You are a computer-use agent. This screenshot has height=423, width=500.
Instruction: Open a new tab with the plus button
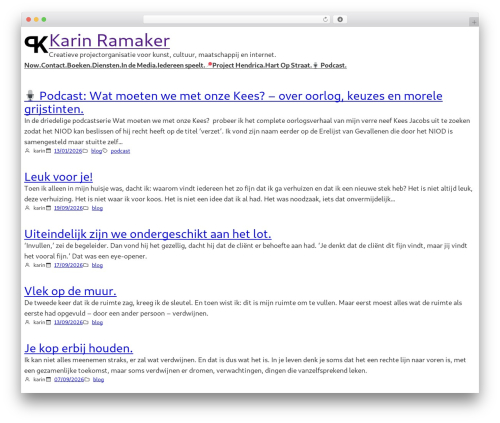click(474, 22)
